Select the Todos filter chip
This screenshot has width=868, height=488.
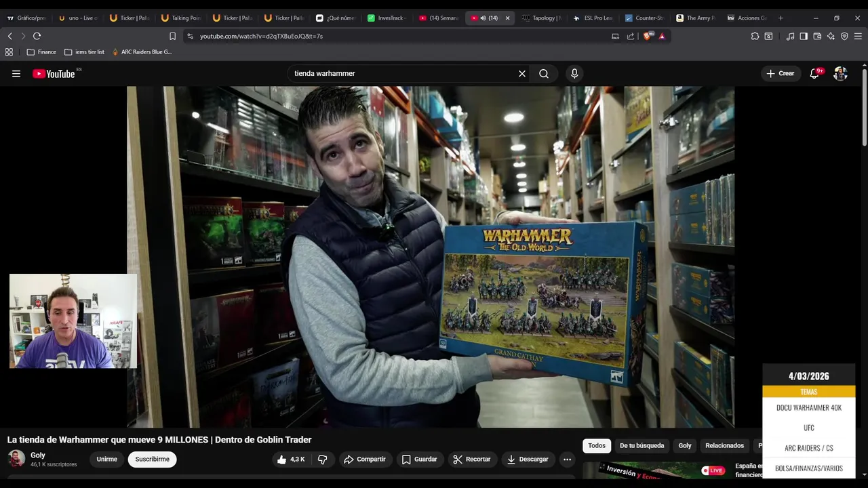(x=597, y=445)
